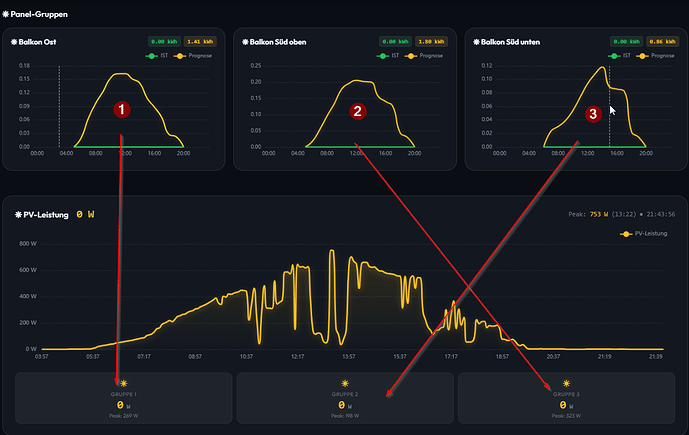689x435 pixels.
Task: Click the sun icon next to Balkon Ost
Action: click(x=14, y=42)
